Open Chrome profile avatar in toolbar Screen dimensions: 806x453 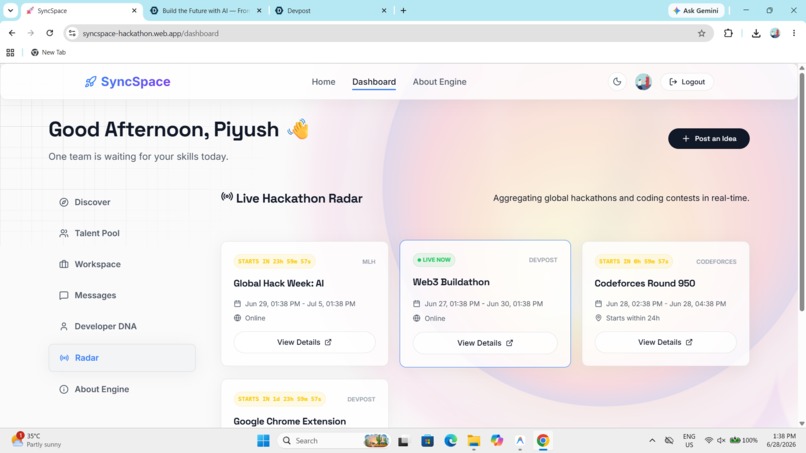click(x=775, y=33)
